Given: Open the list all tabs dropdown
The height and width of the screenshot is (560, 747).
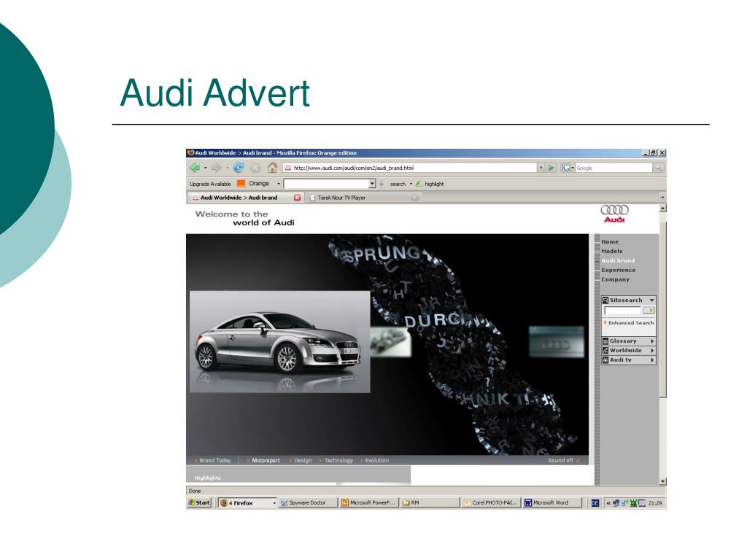Looking at the screenshot, I should click(662, 197).
